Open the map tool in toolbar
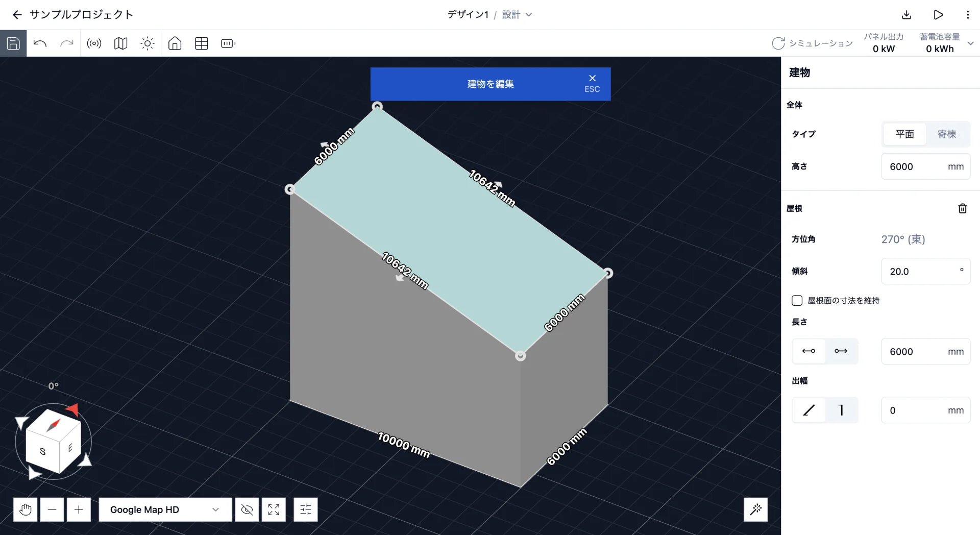980x535 pixels. click(121, 43)
